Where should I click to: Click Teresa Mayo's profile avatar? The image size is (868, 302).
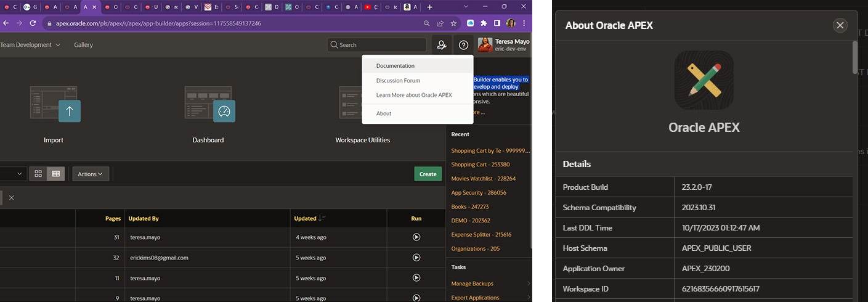click(485, 44)
